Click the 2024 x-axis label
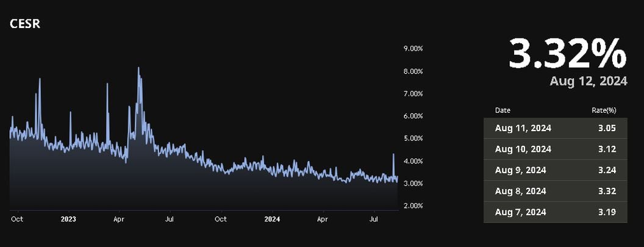This screenshot has width=644, height=247. tap(273, 219)
